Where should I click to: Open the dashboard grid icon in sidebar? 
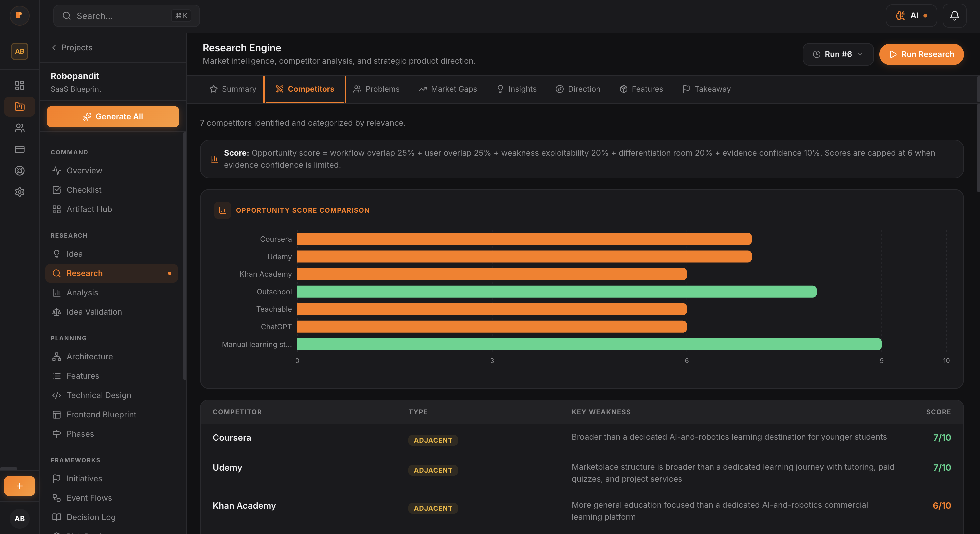pos(19,85)
